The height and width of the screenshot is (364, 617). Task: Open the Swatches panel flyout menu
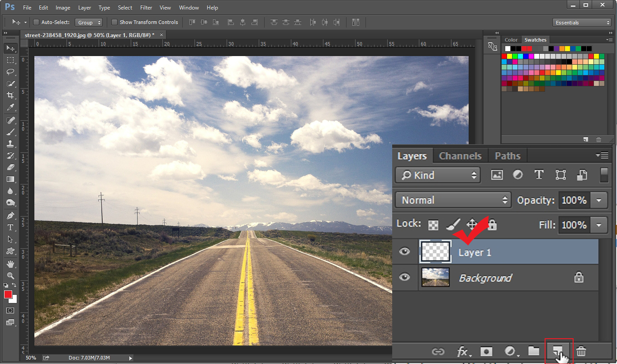click(608, 40)
